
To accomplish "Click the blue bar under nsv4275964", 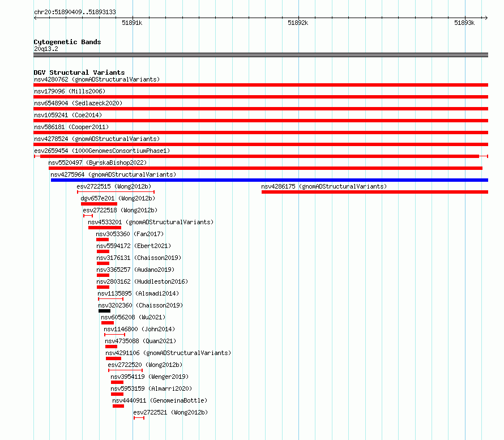I will (270, 180).
